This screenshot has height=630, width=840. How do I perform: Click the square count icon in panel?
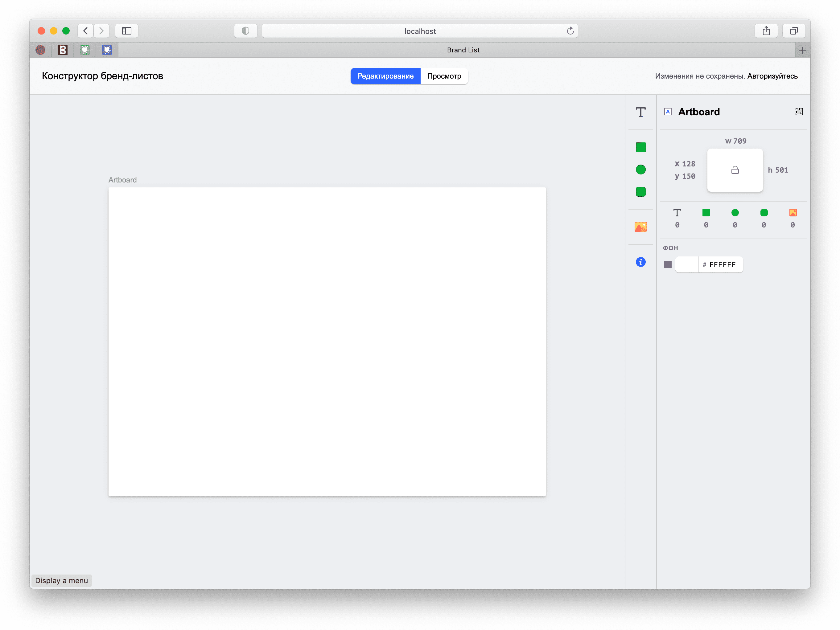point(706,213)
